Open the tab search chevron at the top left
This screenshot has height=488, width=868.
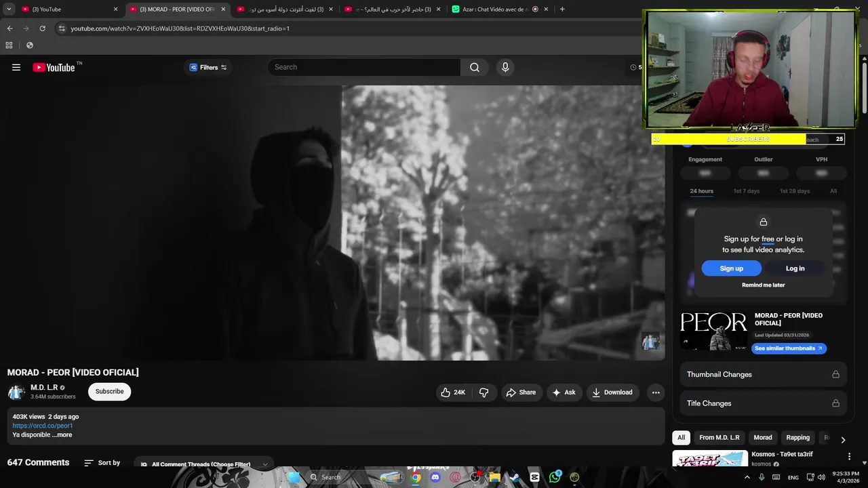tap(8, 9)
